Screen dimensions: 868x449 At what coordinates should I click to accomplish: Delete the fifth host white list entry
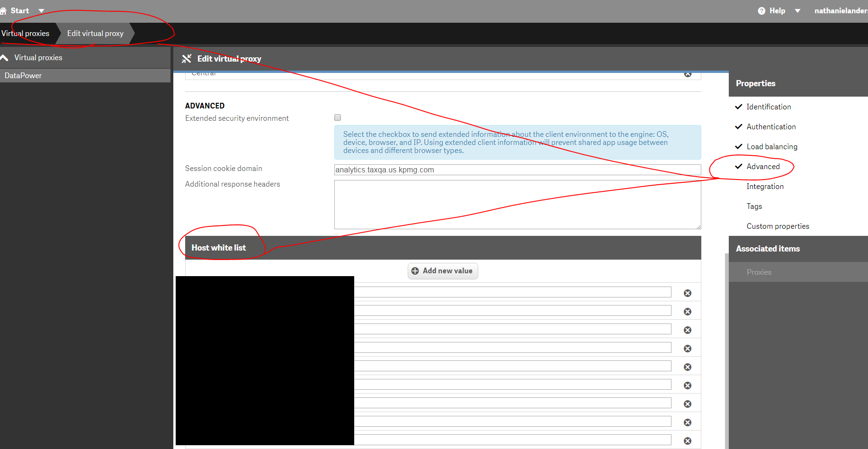[688, 367]
